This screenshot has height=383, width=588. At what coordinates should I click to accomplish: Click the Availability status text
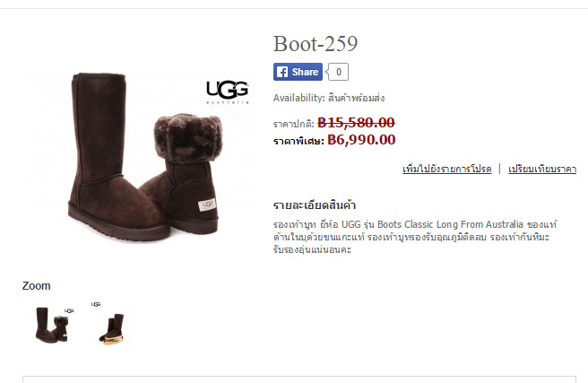pyautogui.click(x=328, y=98)
